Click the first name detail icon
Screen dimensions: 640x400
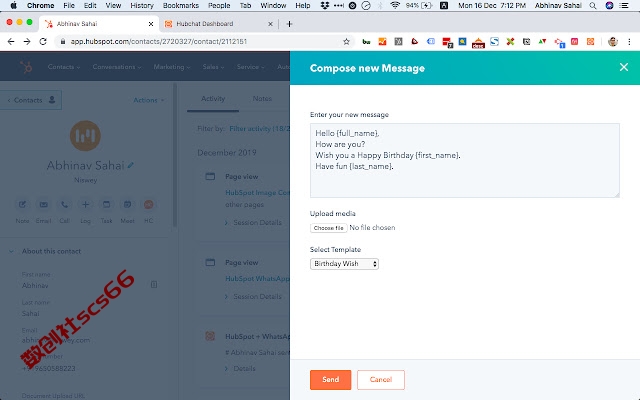[154, 284]
